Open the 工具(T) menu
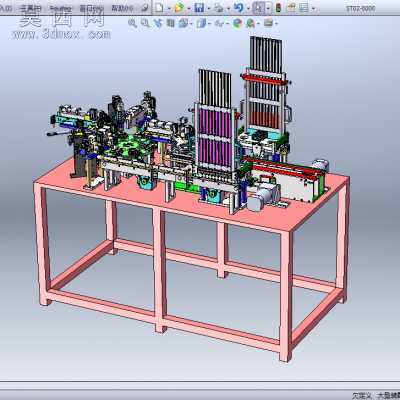Screen dimensions: 400x400 (x=32, y=8)
